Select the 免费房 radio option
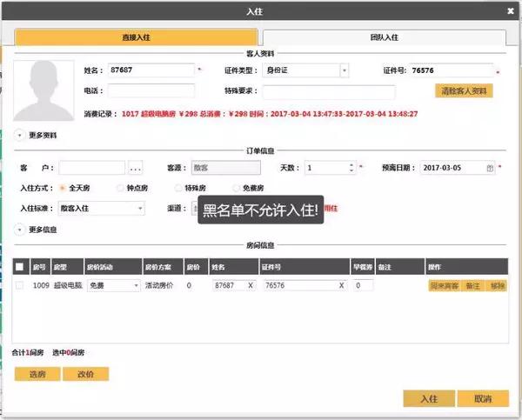The height and width of the screenshot is (420, 522). (236, 188)
